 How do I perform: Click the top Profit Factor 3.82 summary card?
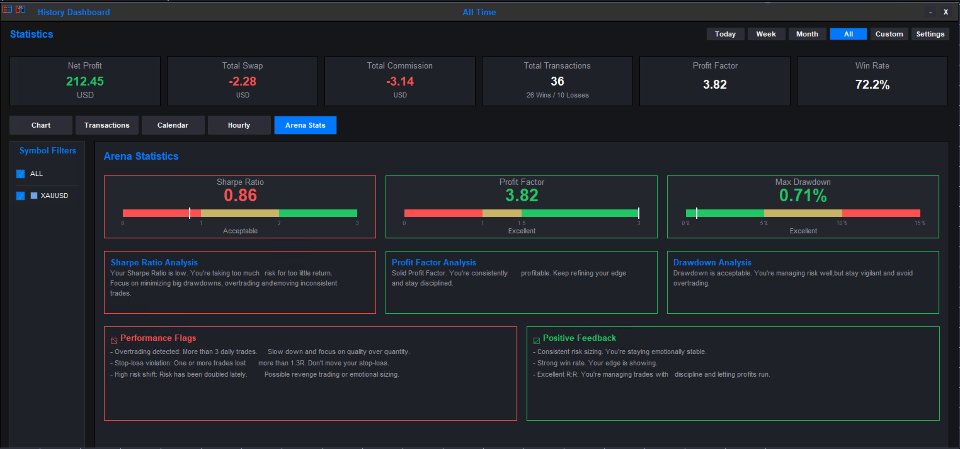coord(715,81)
